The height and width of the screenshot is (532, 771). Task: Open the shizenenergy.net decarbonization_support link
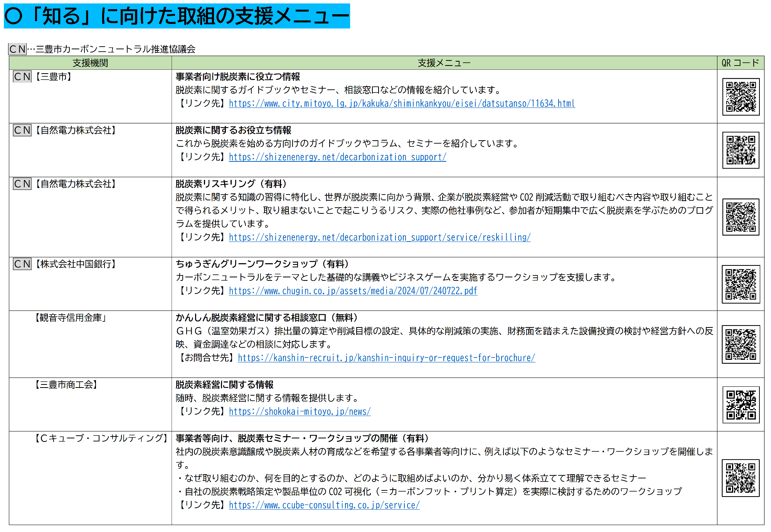pos(337,157)
